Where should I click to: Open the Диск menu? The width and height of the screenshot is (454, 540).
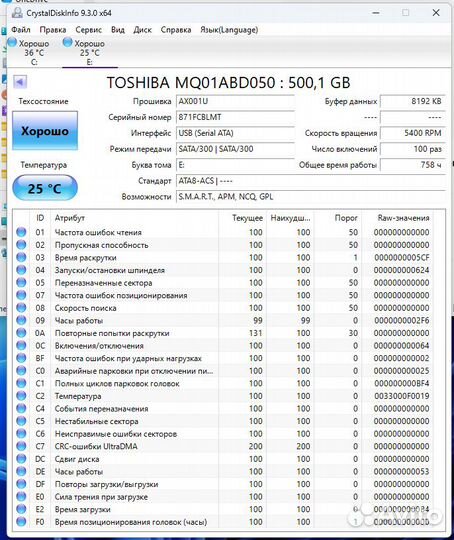[142, 30]
